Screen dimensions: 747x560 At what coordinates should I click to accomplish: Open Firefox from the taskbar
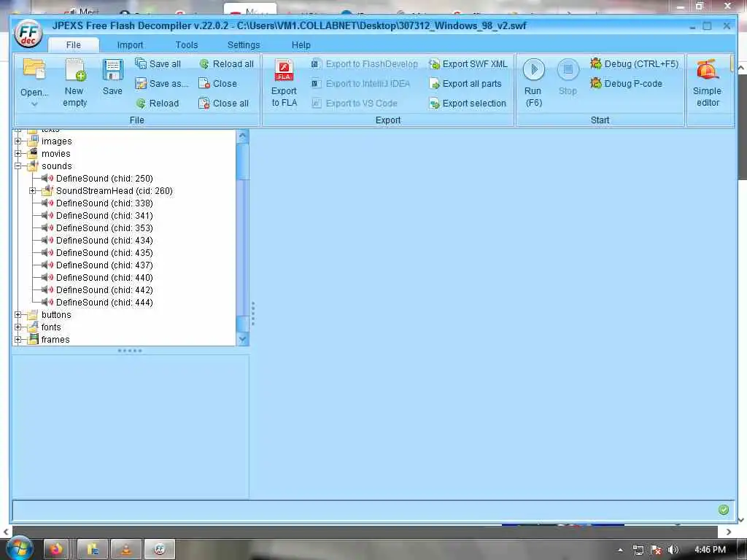tap(56, 550)
